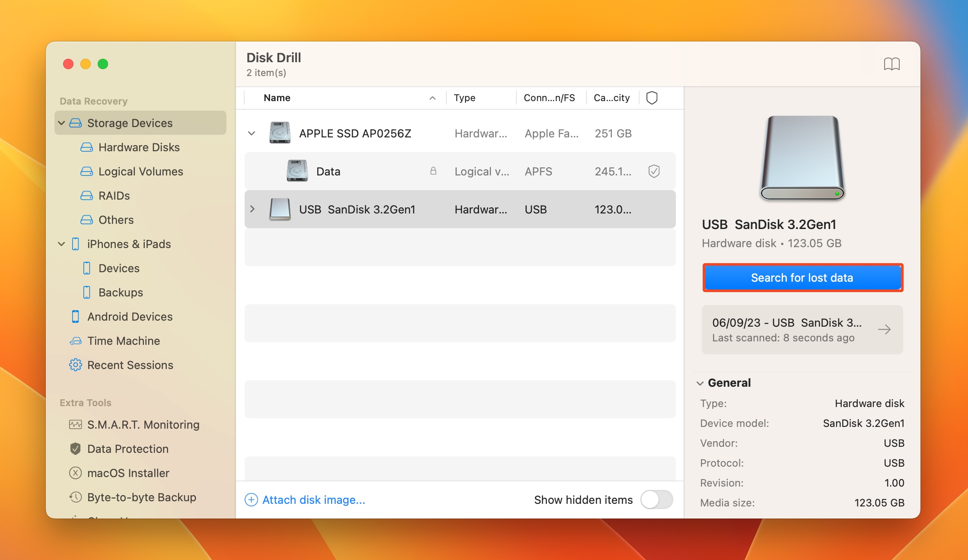
Task: Collapse the Storage Devices tree section
Action: [63, 123]
